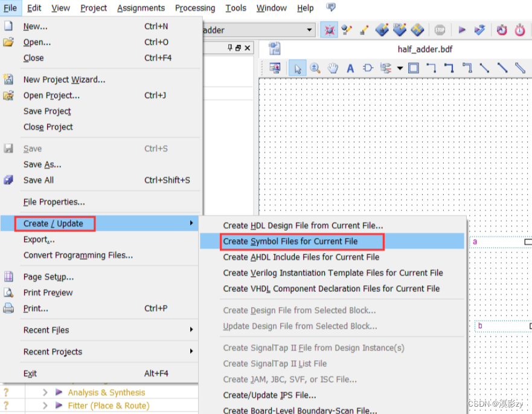Open the Help menu
The image size is (532, 414).
[x=305, y=8]
